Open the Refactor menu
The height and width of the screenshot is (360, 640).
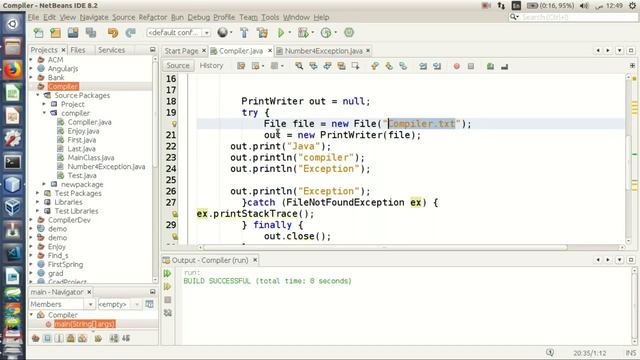point(153,17)
